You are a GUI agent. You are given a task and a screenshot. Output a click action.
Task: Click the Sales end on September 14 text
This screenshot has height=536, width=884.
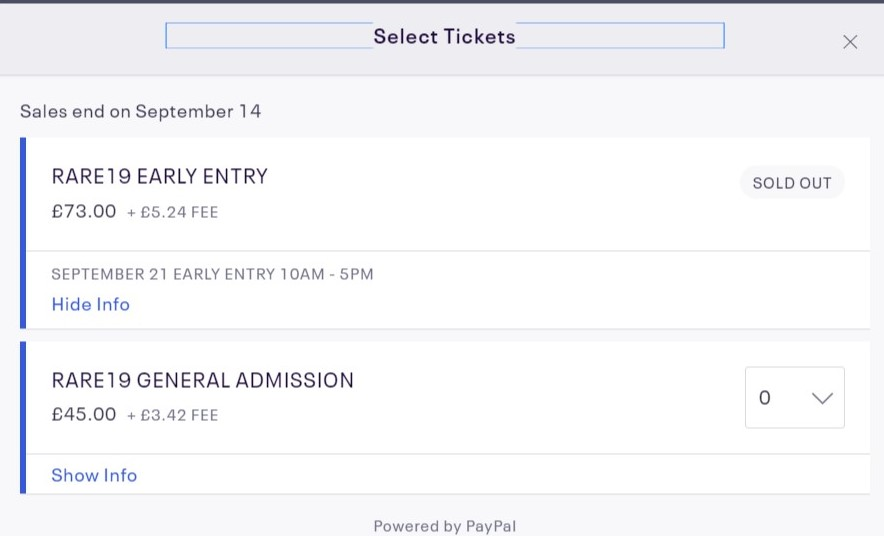point(141,111)
